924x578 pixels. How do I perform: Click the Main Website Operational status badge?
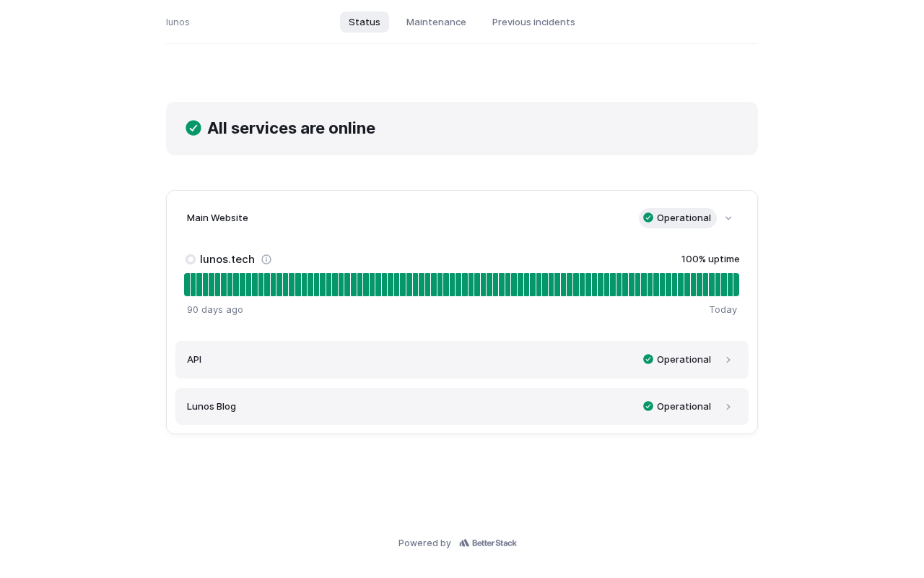click(x=677, y=218)
